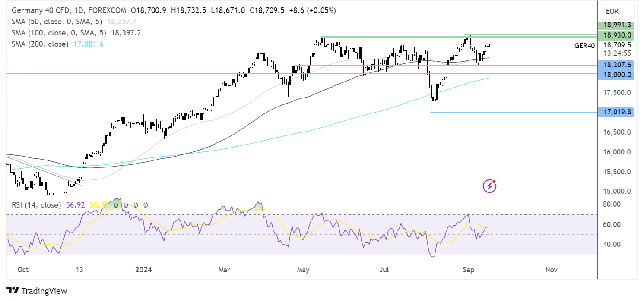Click the 60.00 RSI axis label
This screenshot has height=302, width=644.
point(612,225)
